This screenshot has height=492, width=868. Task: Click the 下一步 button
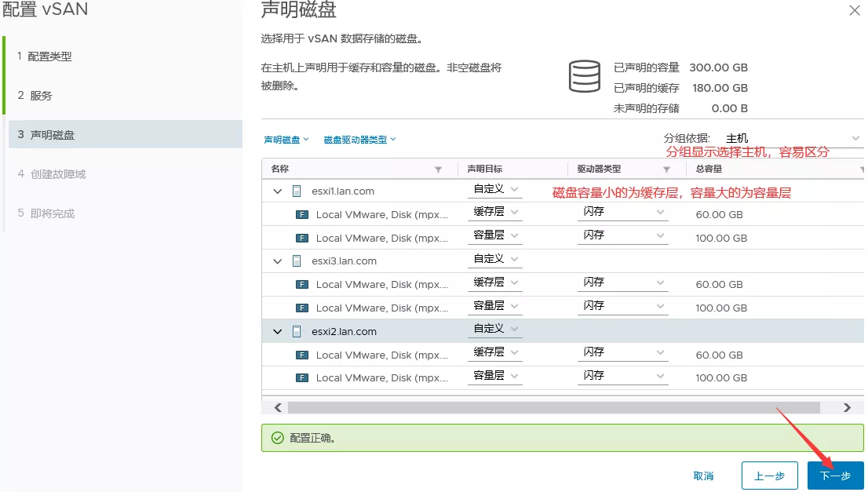click(x=835, y=476)
